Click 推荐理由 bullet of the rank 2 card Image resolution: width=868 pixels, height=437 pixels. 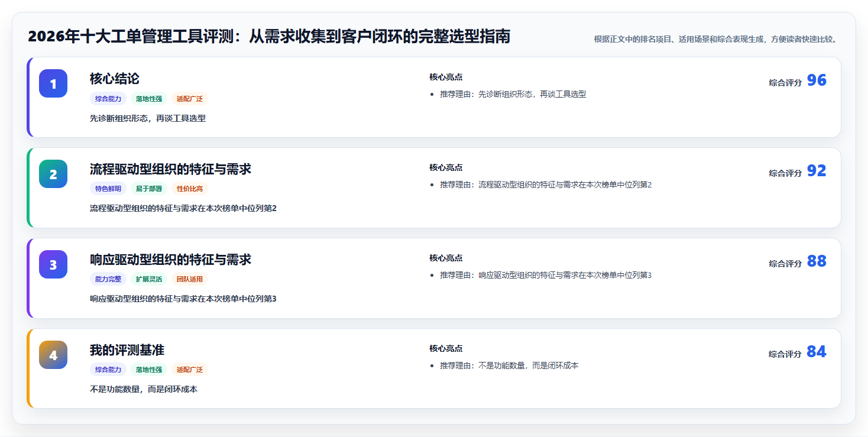(x=546, y=184)
